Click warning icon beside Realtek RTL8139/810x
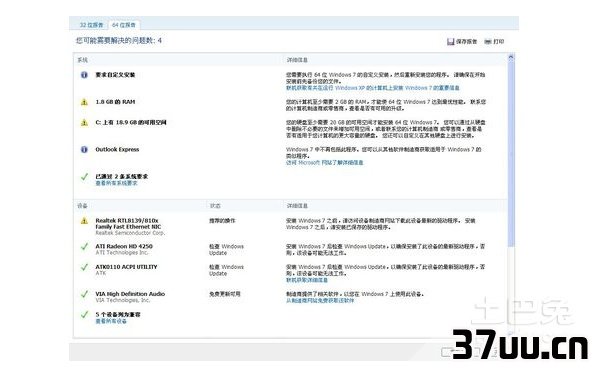This screenshot has height=370, width=601. click(x=84, y=221)
